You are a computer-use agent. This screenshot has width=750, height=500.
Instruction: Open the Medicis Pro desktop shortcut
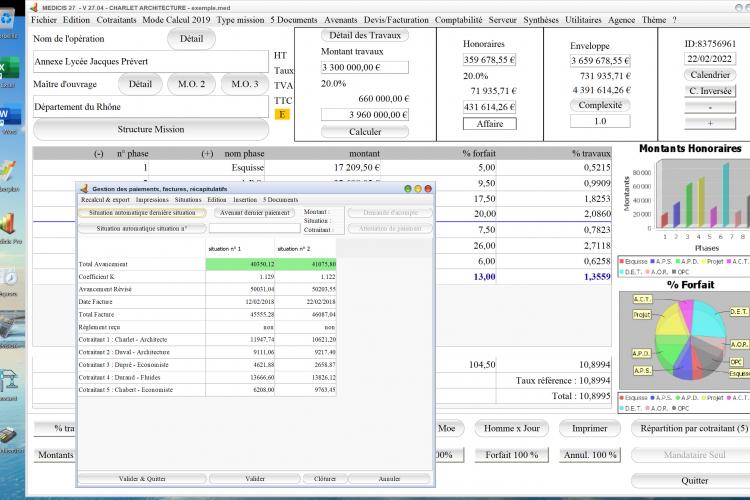tap(9, 225)
